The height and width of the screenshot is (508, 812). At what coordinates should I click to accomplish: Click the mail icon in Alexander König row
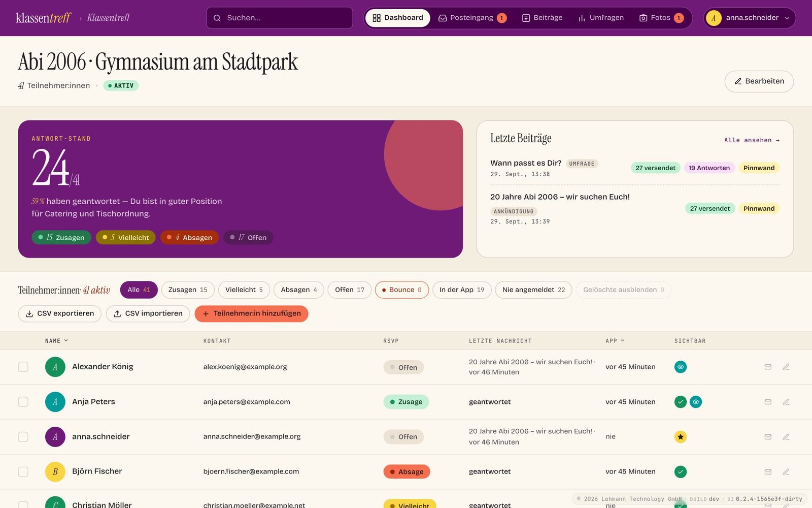pyautogui.click(x=768, y=367)
